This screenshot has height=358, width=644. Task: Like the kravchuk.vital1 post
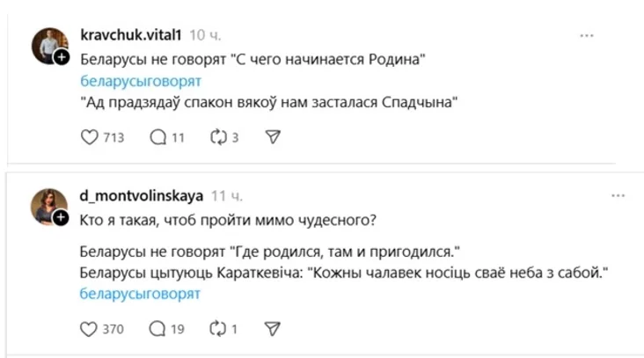coord(88,137)
